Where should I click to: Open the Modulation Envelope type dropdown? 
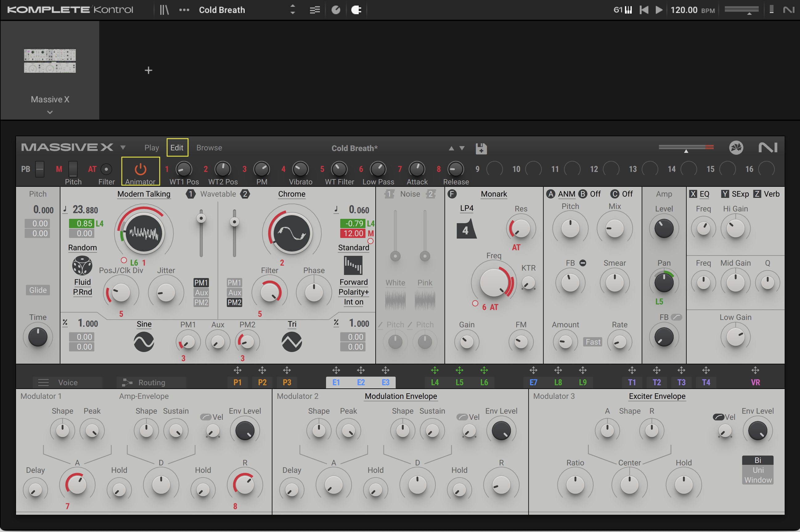[401, 396]
